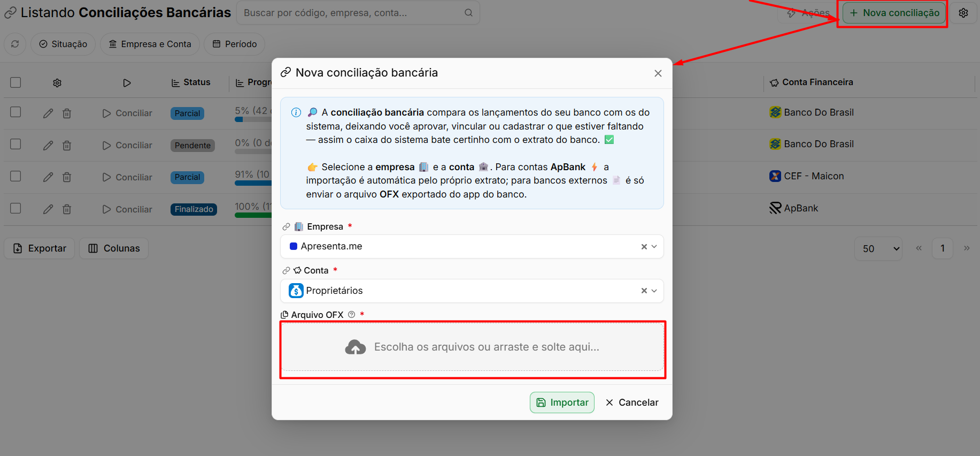The height and width of the screenshot is (456, 980).
Task: Edit the CEF - Maicon conciliation row
Action: tap(48, 177)
